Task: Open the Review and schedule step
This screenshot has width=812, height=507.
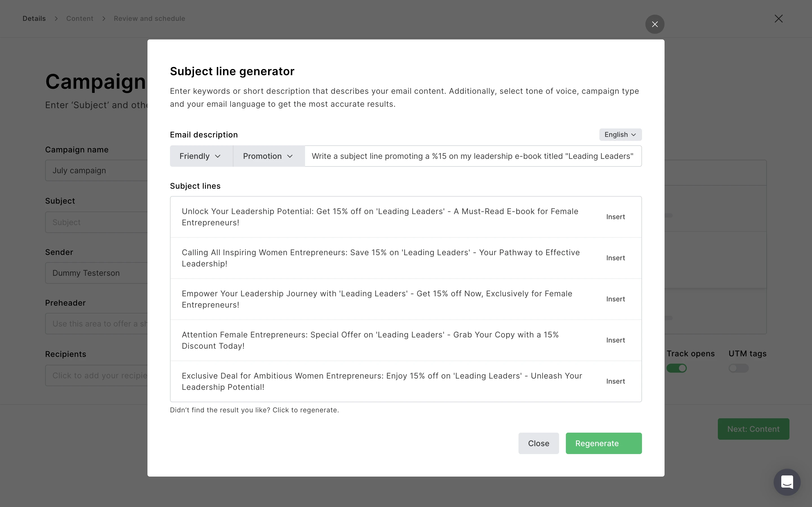Action: pos(149,18)
